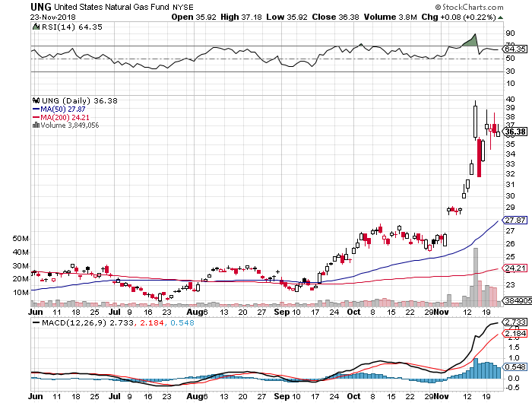Click the green overbought RSI peak area
This screenshot has width=532, height=403.
(471, 41)
